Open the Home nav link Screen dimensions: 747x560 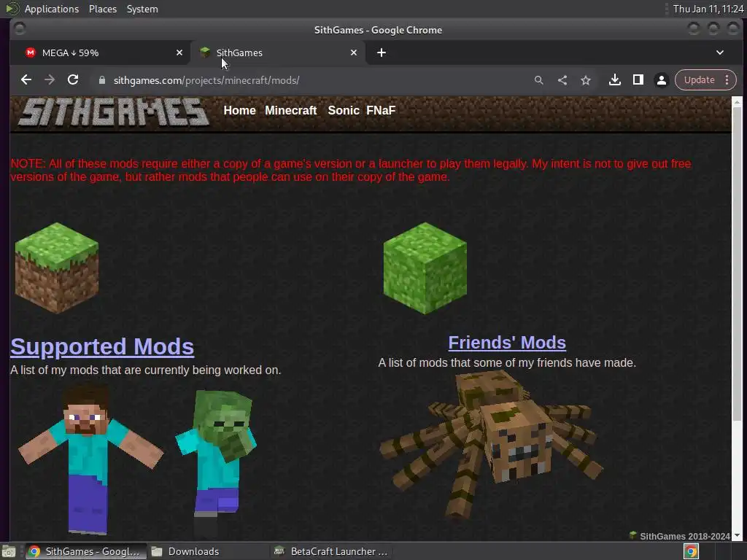coord(239,111)
